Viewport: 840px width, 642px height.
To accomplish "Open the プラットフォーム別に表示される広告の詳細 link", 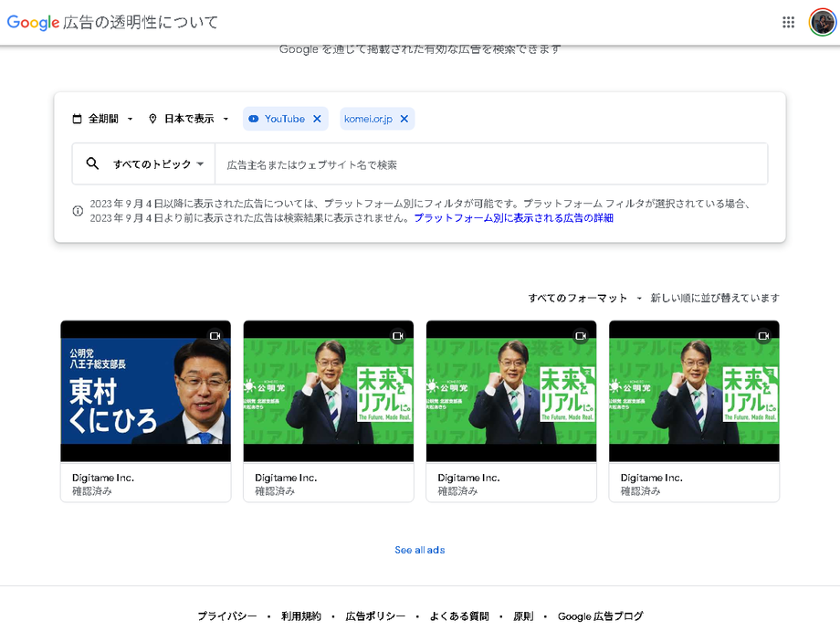I will [x=514, y=218].
